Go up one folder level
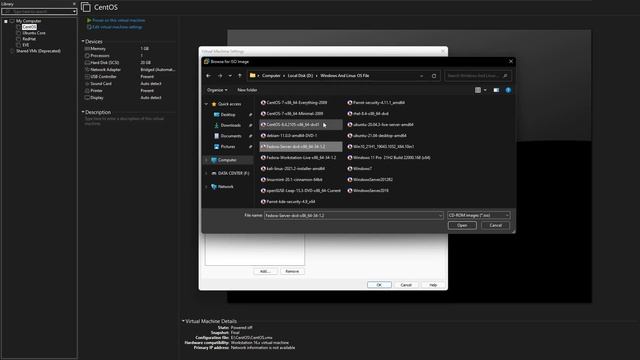 click(x=240, y=76)
